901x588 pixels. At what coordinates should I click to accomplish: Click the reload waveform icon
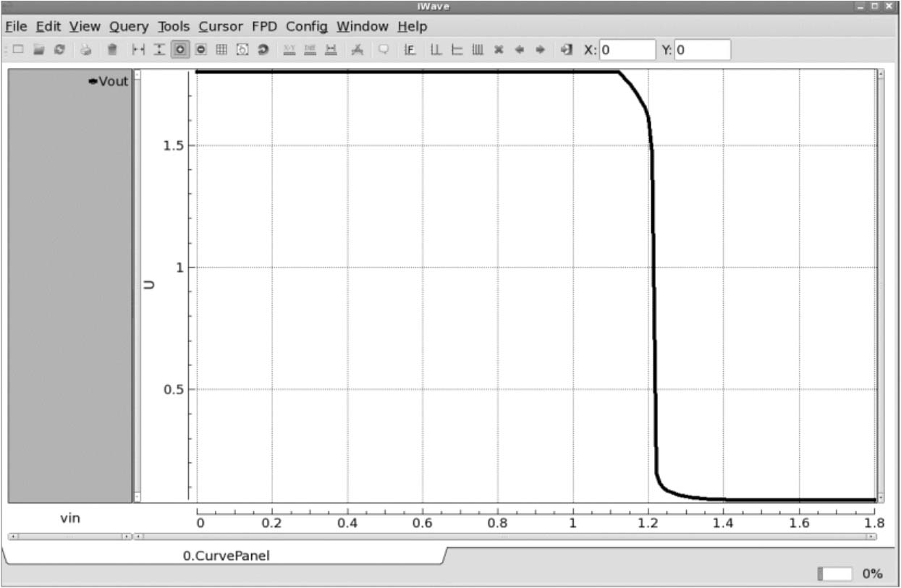coord(60,50)
